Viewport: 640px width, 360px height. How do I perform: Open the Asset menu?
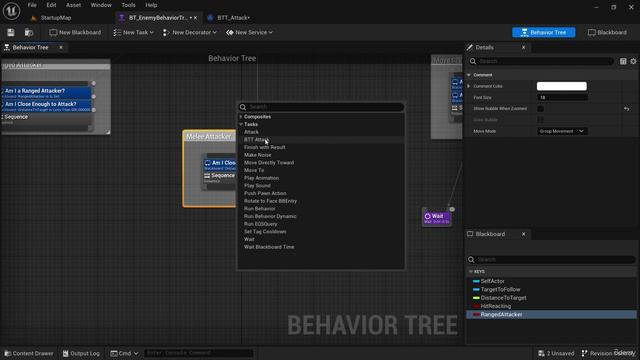pos(73,5)
